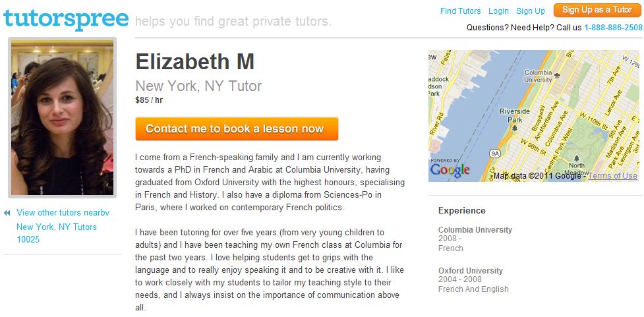Click Contact me to book a lesson now
The width and height of the screenshot is (644, 317).
(237, 129)
